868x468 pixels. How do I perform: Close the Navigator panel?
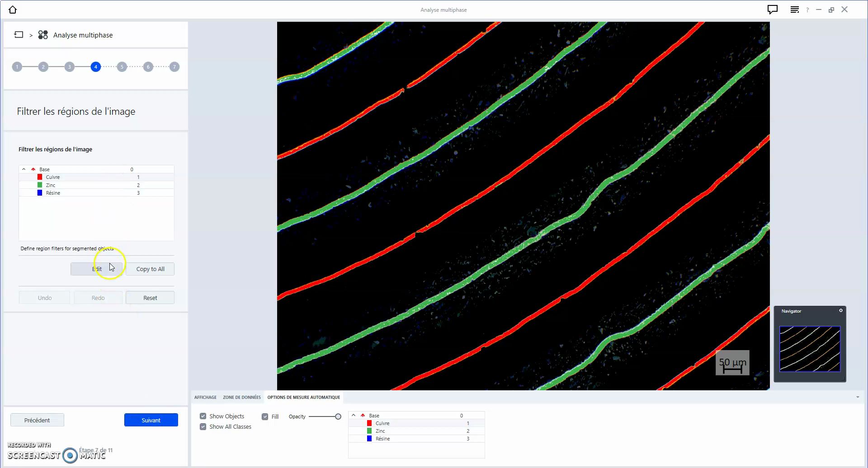(841, 310)
